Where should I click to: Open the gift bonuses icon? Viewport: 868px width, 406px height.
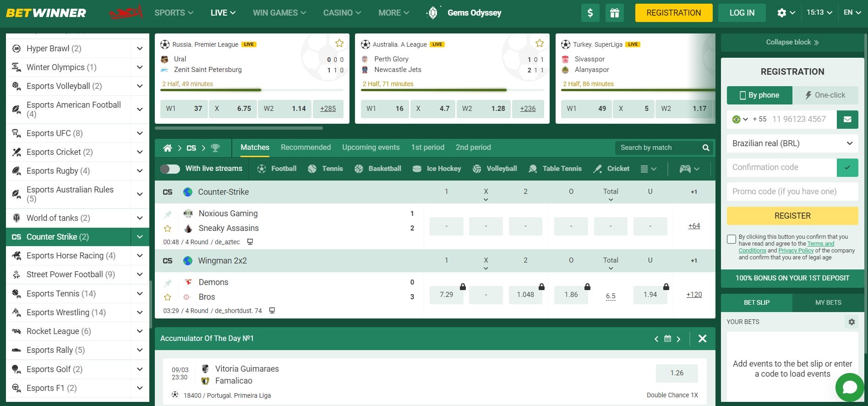(615, 13)
